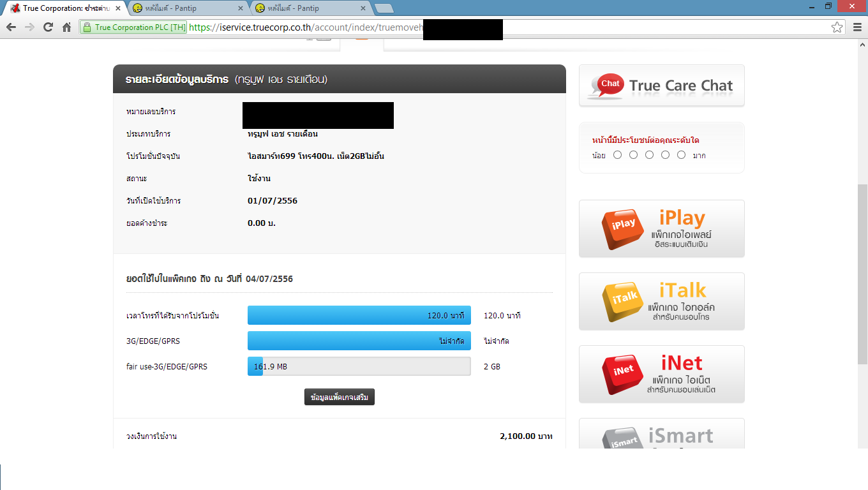
Task: Click the ยอดใช้ไปในแพ็คเกจ usage heading
Action: (x=210, y=279)
